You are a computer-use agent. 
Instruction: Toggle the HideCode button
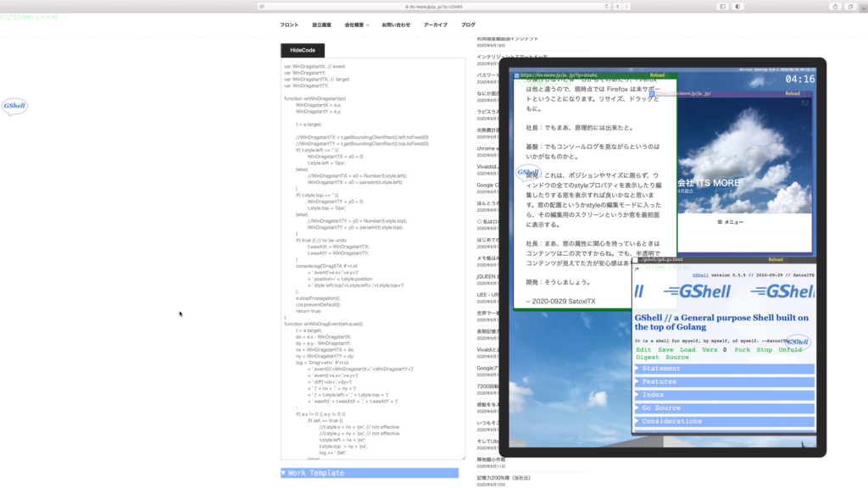click(x=302, y=50)
